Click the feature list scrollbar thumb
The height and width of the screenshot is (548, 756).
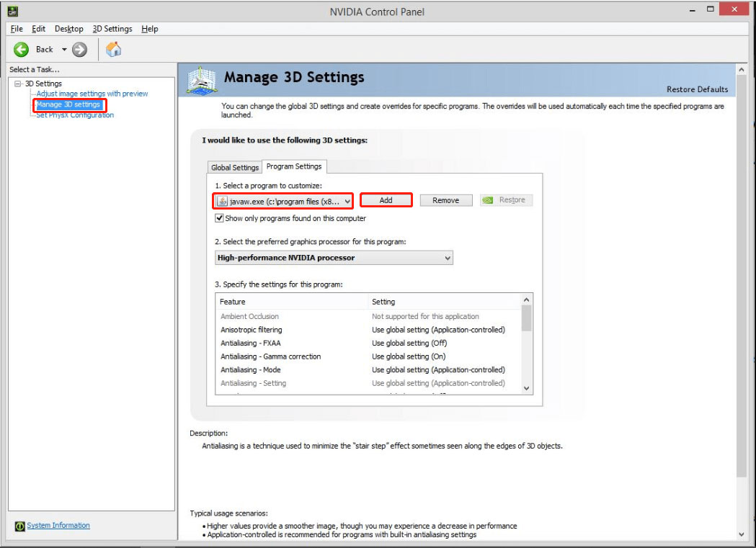click(527, 318)
